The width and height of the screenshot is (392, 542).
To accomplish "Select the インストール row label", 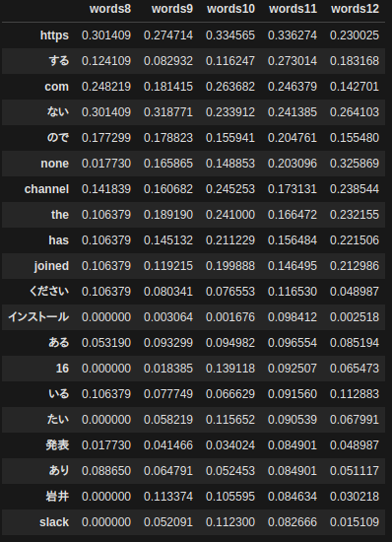I will (38, 317).
